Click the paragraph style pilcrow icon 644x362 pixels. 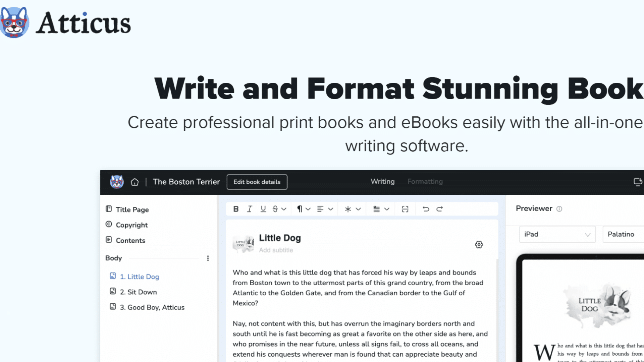coord(300,209)
